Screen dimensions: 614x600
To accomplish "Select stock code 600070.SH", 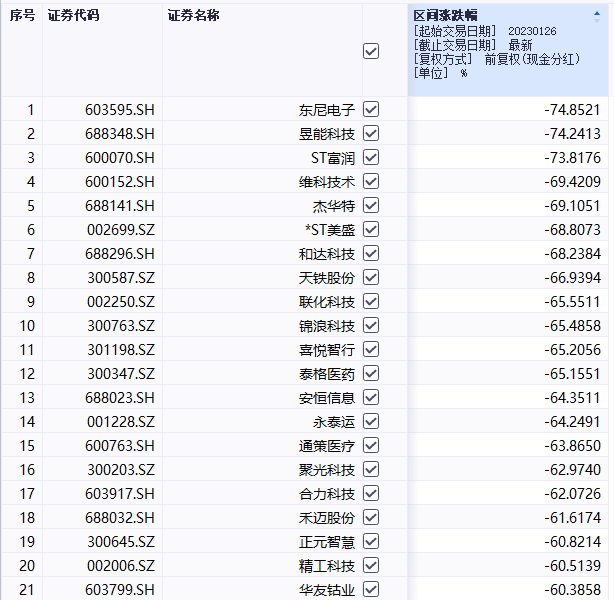I will click(x=120, y=158).
